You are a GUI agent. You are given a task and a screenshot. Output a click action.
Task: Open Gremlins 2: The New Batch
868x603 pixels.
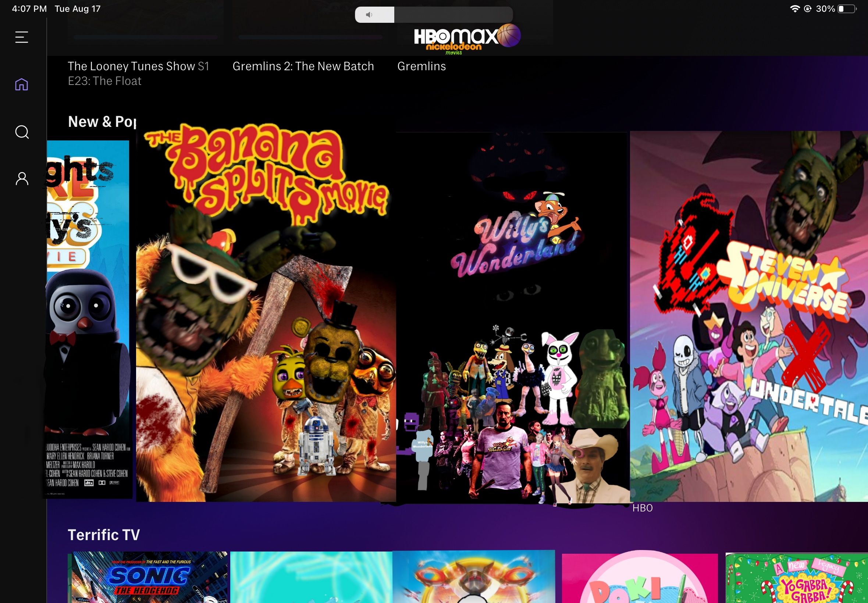(303, 66)
